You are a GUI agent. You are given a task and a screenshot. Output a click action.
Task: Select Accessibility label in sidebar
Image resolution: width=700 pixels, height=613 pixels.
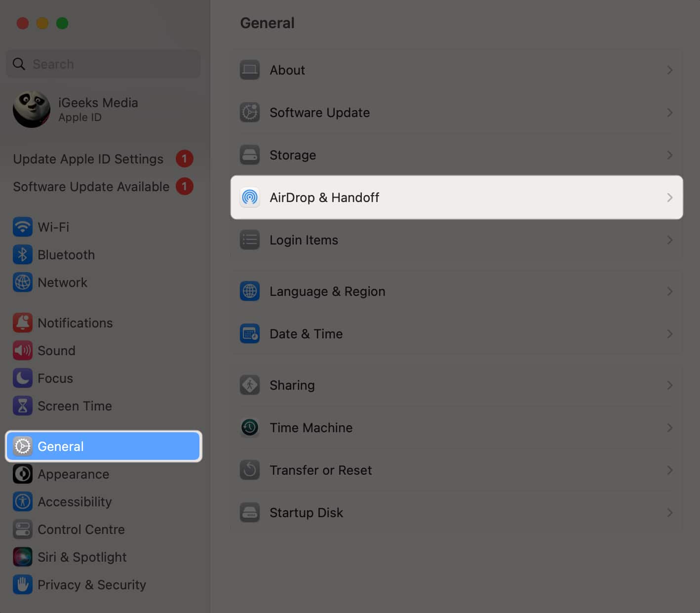coord(75,502)
